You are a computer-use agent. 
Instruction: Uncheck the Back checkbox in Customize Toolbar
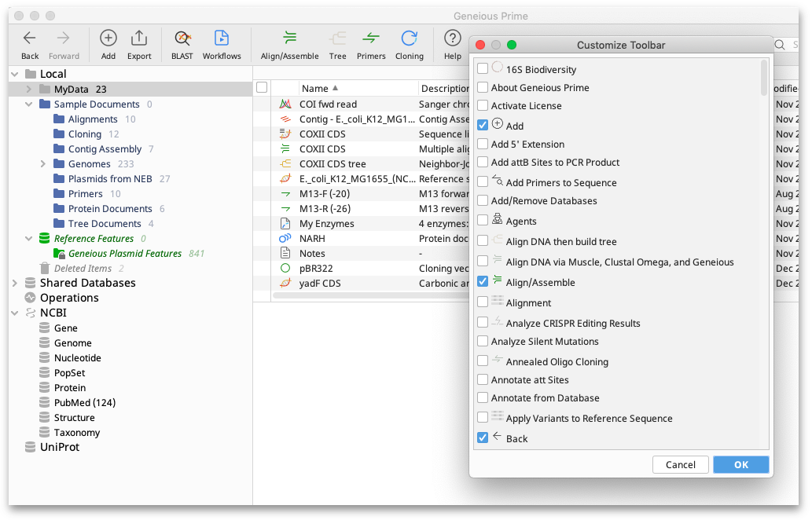click(482, 438)
